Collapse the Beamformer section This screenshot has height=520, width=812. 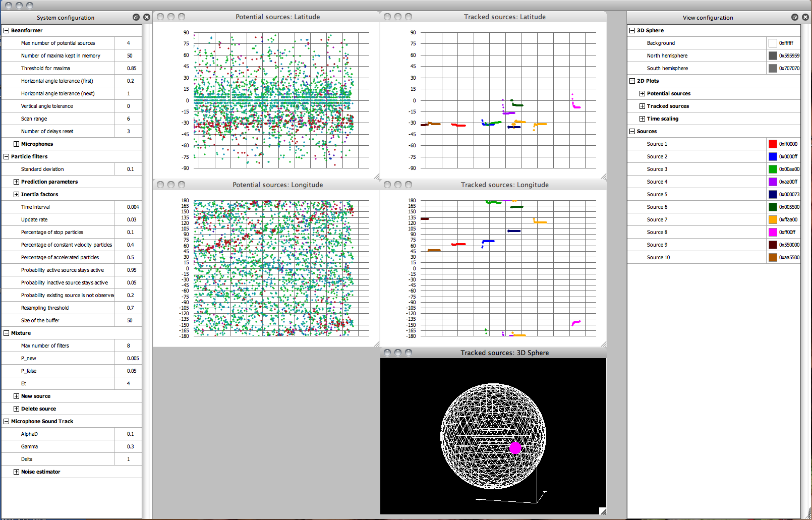[x=6, y=30]
